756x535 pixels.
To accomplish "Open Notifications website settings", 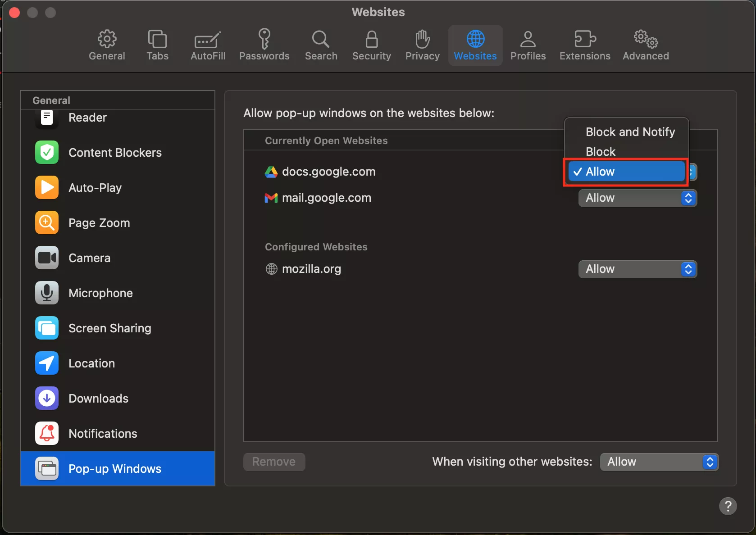I will coord(103,434).
